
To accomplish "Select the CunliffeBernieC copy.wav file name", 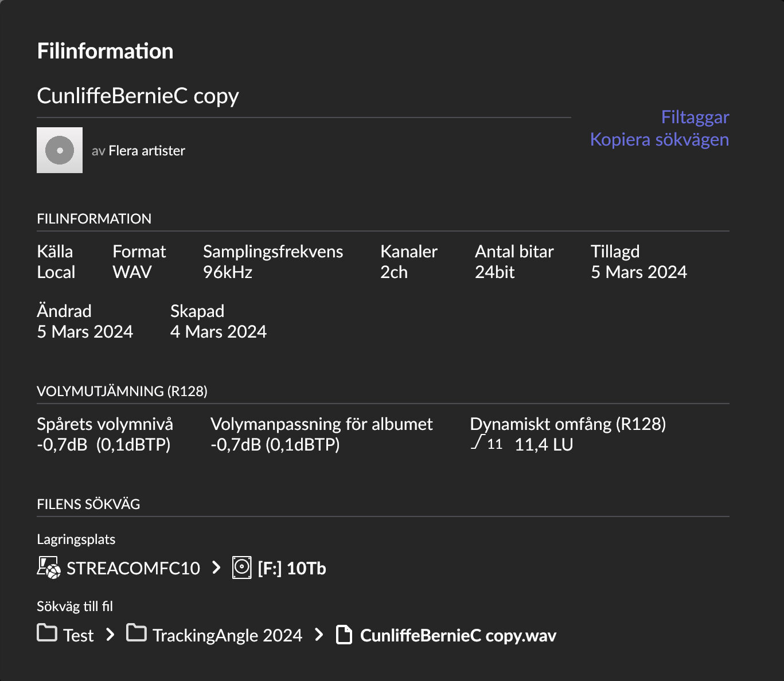I will [x=458, y=635].
